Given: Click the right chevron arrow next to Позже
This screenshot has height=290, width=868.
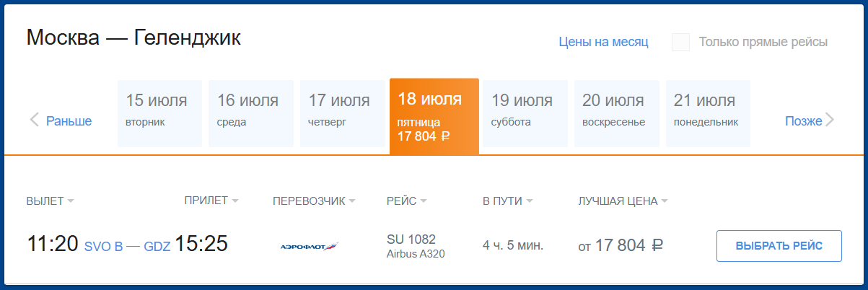Looking at the screenshot, I should [830, 120].
